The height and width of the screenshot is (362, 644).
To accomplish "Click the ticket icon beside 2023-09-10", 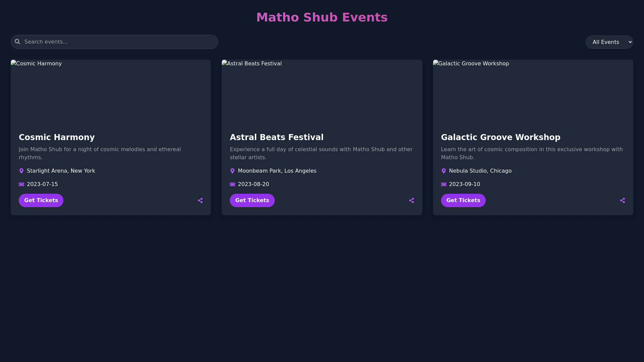I will (x=444, y=184).
